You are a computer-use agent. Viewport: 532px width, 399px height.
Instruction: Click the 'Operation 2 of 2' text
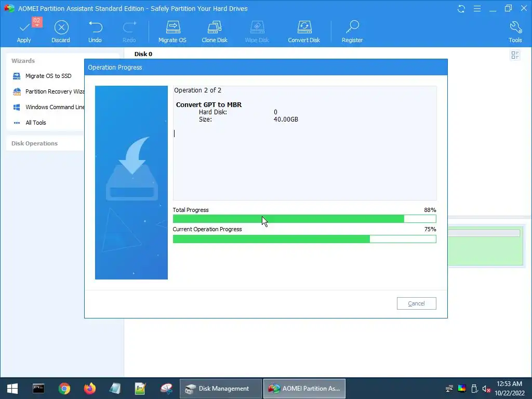[x=198, y=90]
